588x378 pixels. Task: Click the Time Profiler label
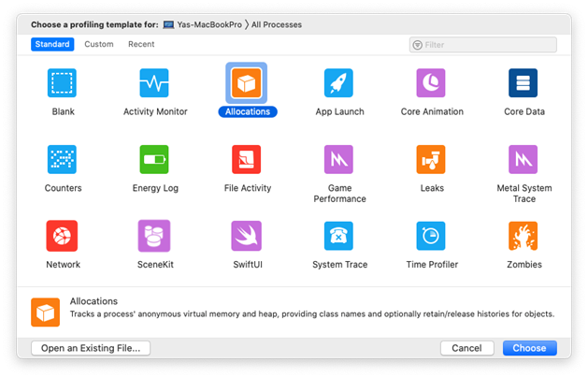click(x=432, y=265)
